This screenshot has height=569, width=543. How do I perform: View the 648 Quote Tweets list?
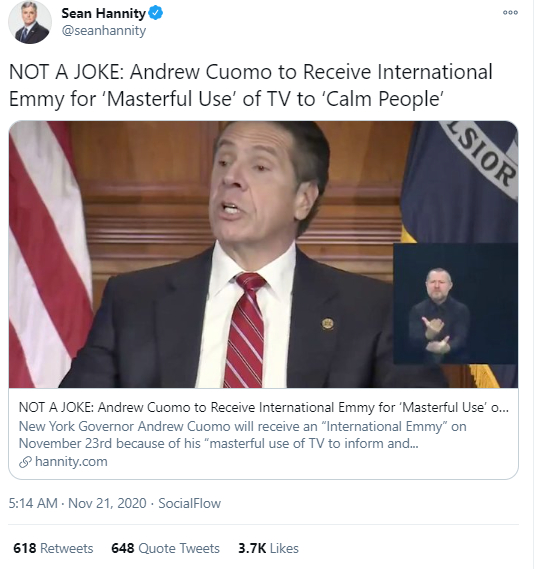coord(165,548)
